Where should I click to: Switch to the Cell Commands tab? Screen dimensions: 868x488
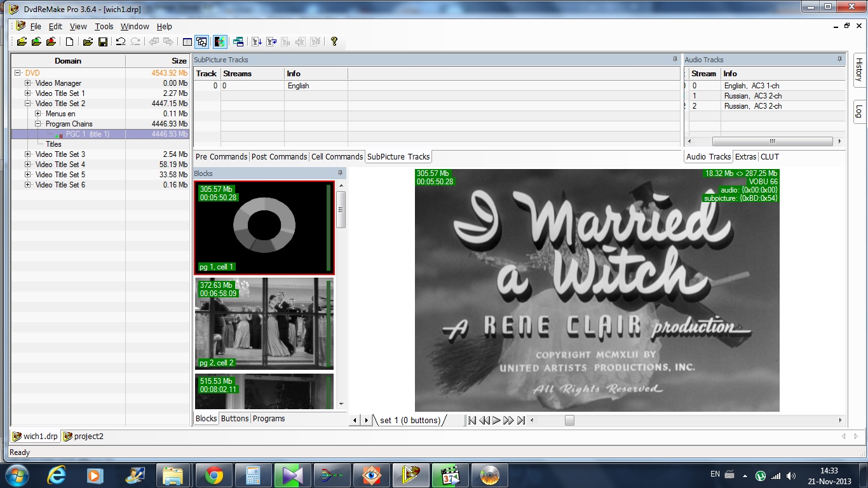337,156
